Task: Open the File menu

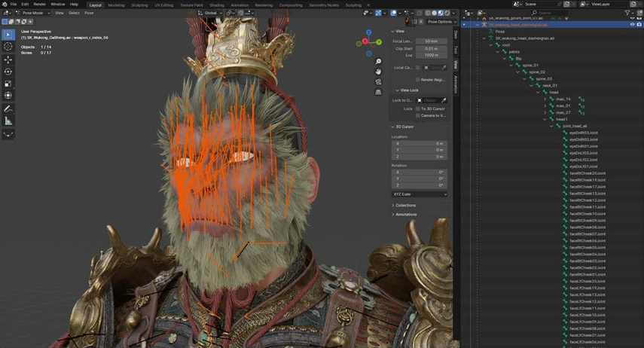Action: [x=14, y=4]
